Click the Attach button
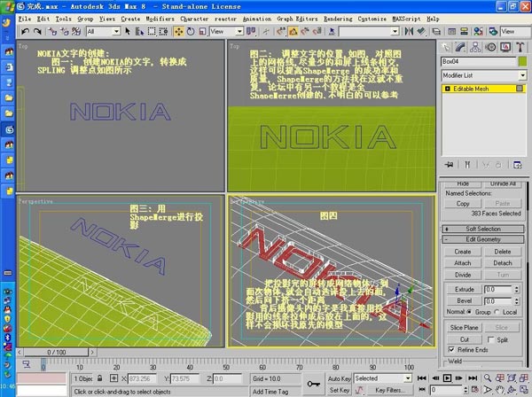532x397 pixels. (463, 263)
